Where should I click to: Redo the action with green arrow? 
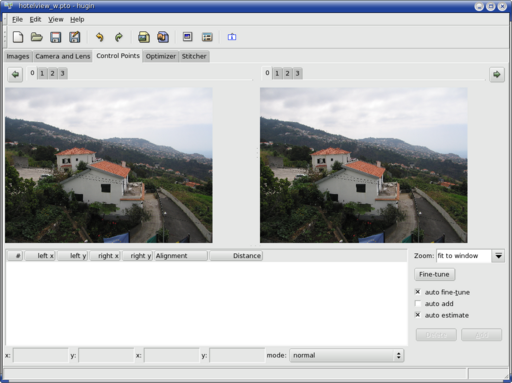point(119,37)
